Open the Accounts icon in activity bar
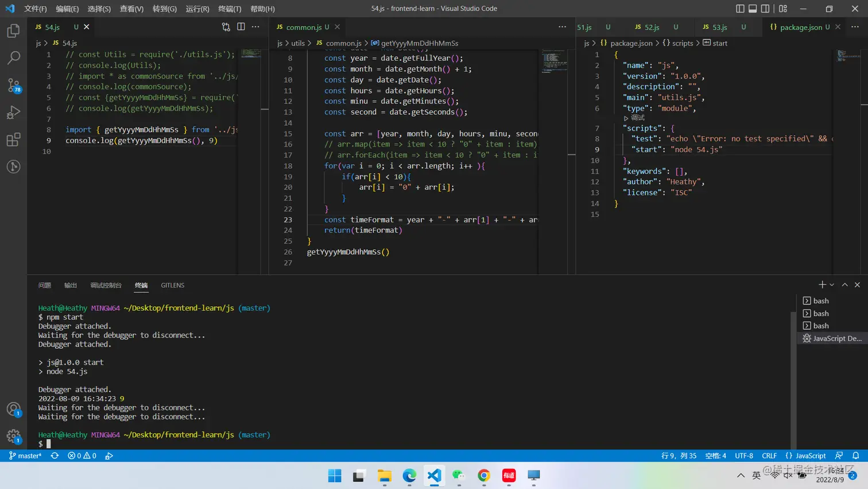The image size is (868, 489). pos(13,409)
